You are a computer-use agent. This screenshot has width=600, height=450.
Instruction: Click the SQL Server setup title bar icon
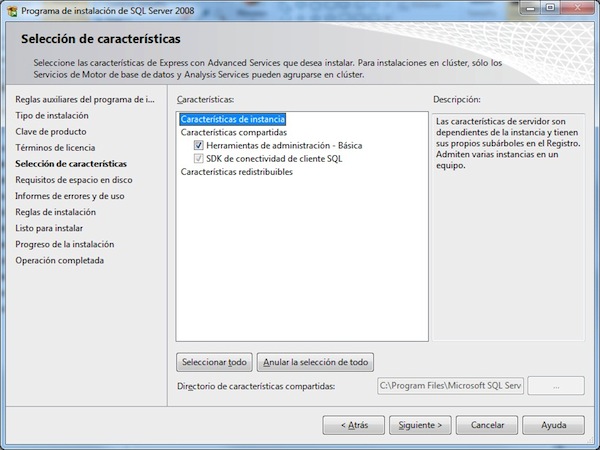click(12, 11)
